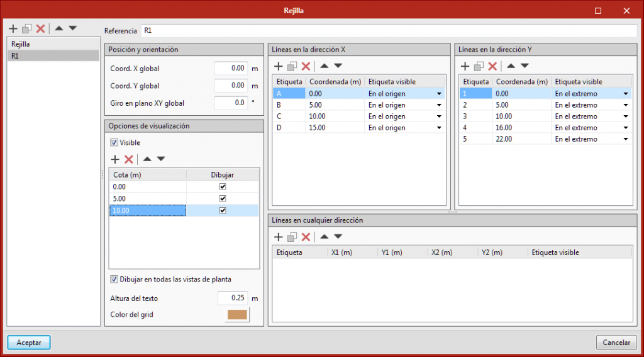The height and width of the screenshot is (357, 644).
Task: Open Etiqueta visible dropdown for line A
Action: coord(439,94)
